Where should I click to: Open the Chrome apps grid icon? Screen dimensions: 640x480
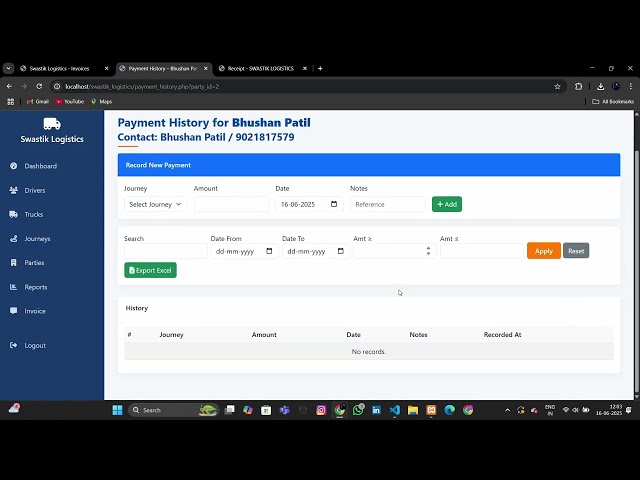tap(11, 102)
